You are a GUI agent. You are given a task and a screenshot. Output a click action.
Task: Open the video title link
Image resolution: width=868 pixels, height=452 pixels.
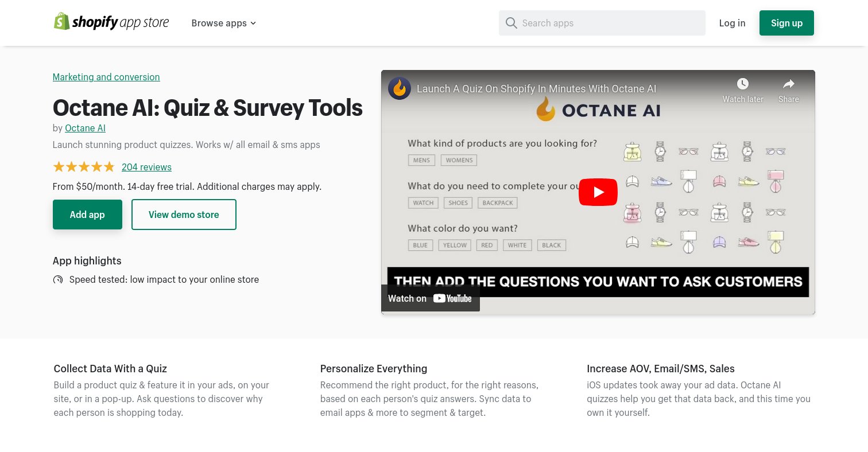point(536,89)
